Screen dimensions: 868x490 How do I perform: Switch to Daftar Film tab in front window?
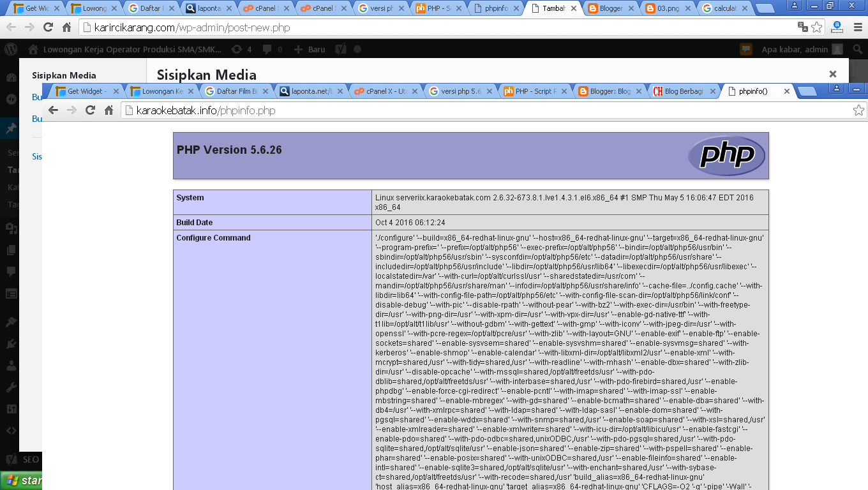237,91
